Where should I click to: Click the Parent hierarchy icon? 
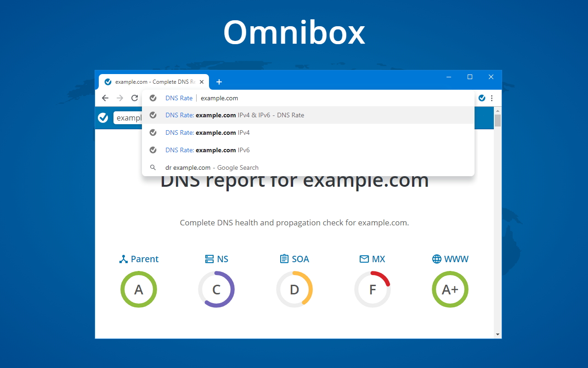coord(123,259)
